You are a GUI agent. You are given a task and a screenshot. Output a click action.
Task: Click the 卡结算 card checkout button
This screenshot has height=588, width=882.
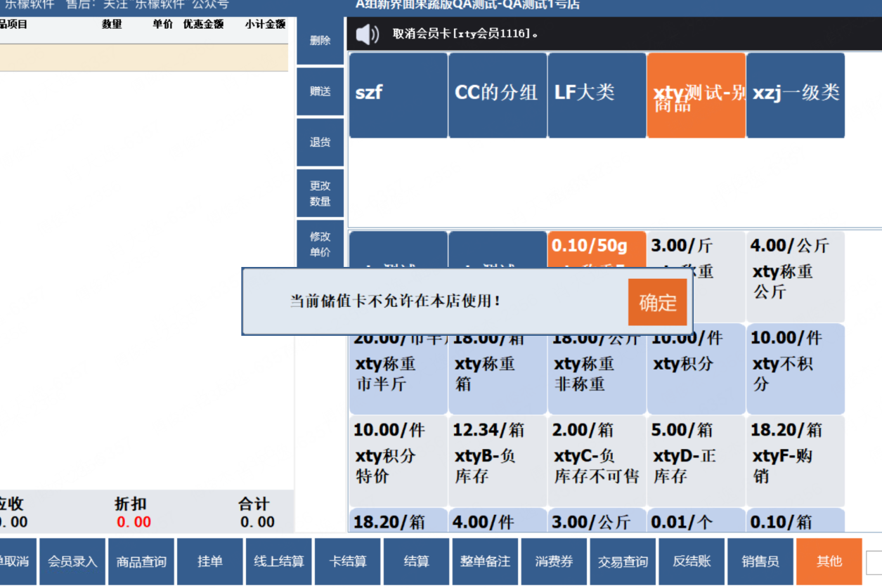click(x=348, y=561)
